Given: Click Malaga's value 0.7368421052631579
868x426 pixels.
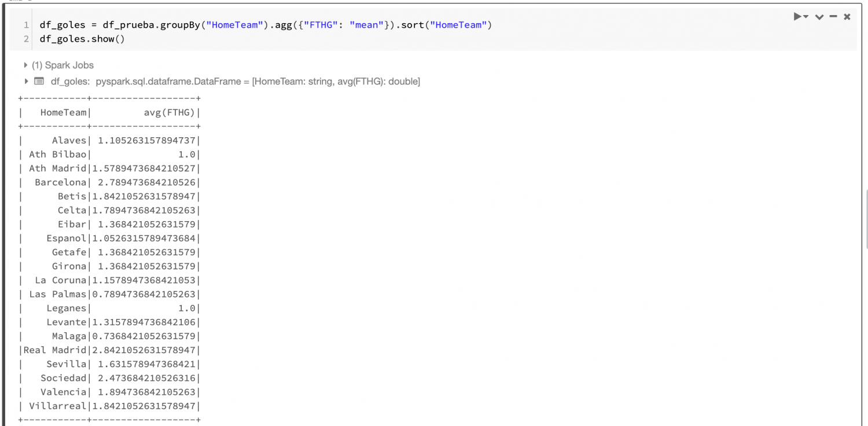Looking at the screenshot, I should (x=144, y=336).
